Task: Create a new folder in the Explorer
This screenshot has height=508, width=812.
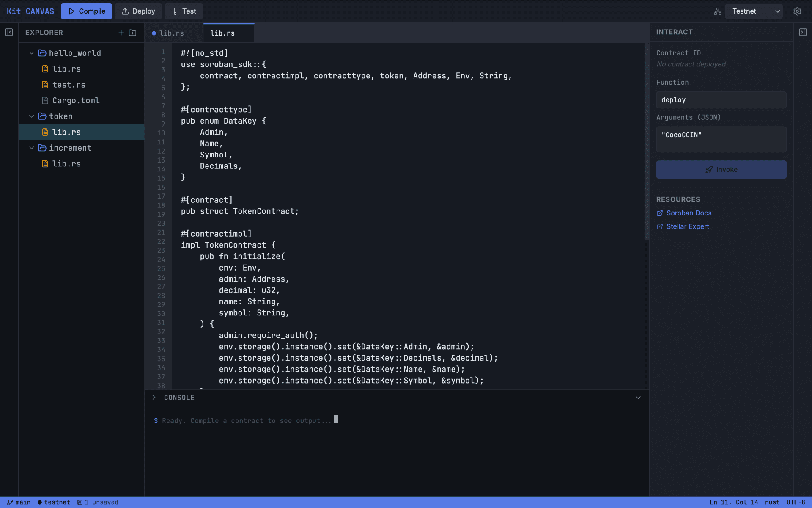Action: 133,33
